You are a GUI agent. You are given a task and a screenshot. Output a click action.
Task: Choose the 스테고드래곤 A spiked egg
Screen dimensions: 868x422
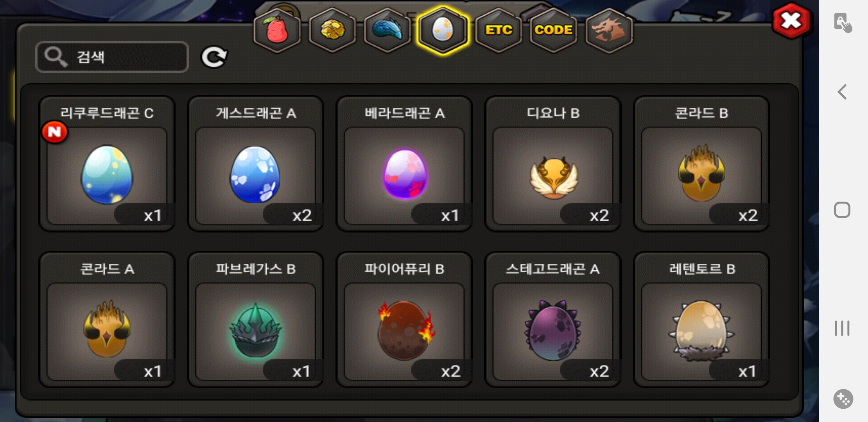pyautogui.click(x=553, y=320)
